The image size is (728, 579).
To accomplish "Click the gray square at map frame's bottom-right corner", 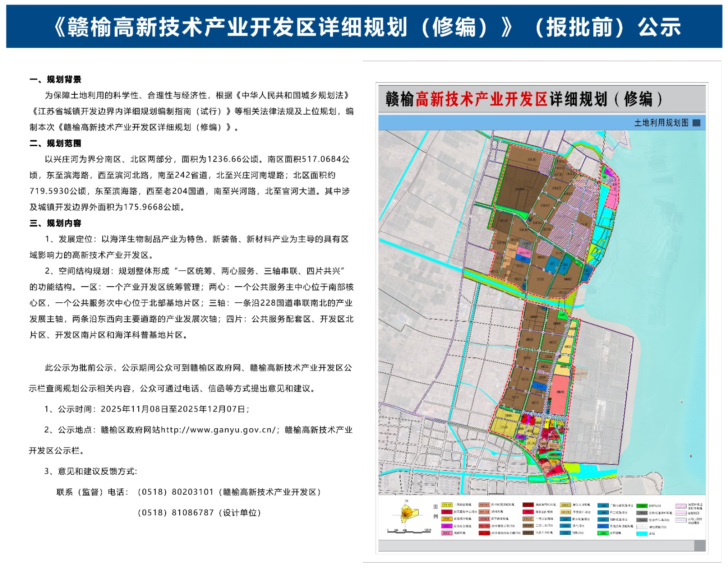I will pos(699,545).
